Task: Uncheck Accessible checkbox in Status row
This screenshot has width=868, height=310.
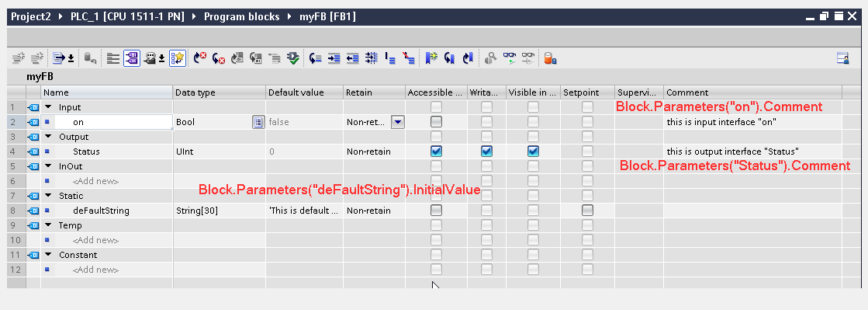Action: 436,151
